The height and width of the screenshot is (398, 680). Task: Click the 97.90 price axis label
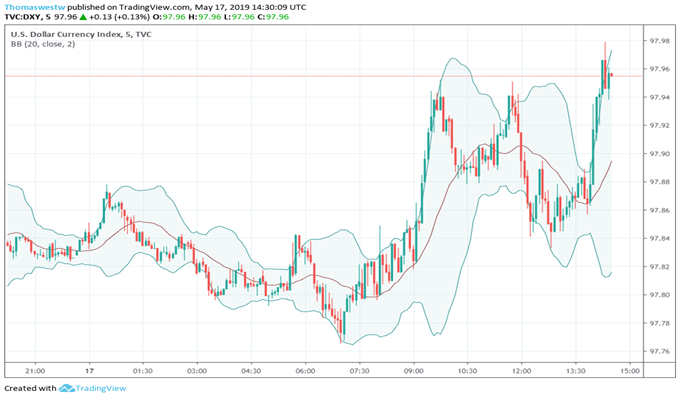[659, 154]
